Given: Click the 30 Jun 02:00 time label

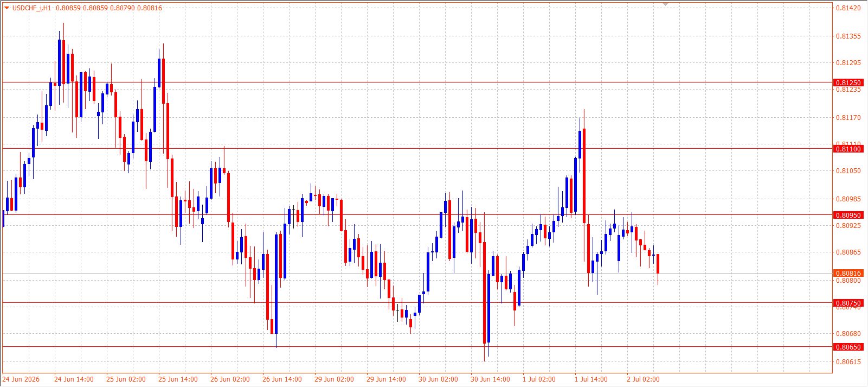Looking at the screenshot, I should coord(438,379).
